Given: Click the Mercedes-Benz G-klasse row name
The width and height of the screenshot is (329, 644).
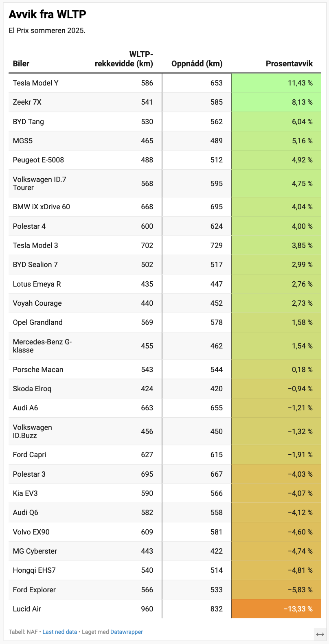Looking at the screenshot, I should (42, 346).
